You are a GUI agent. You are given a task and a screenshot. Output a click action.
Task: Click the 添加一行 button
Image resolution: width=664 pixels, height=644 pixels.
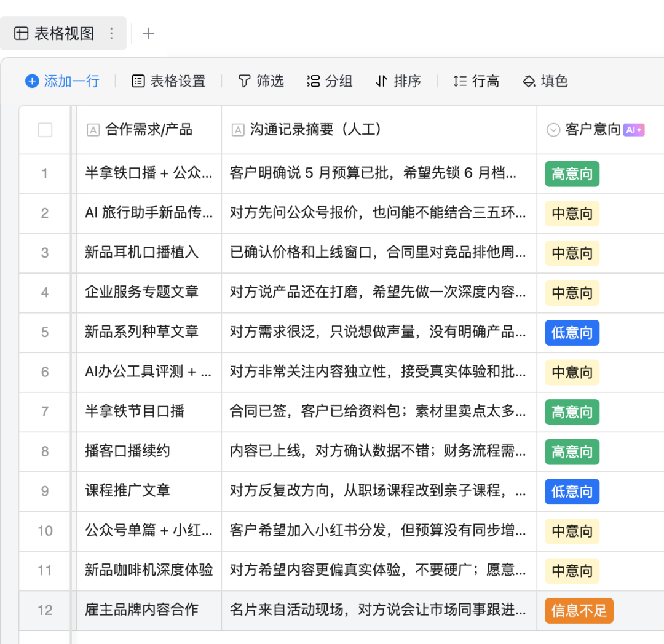(62, 81)
